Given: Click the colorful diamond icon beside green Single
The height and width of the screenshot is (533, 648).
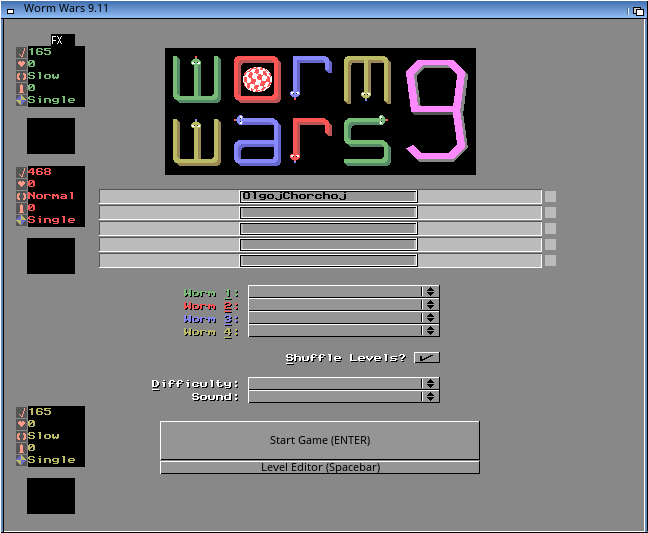Looking at the screenshot, I should coord(21,100).
